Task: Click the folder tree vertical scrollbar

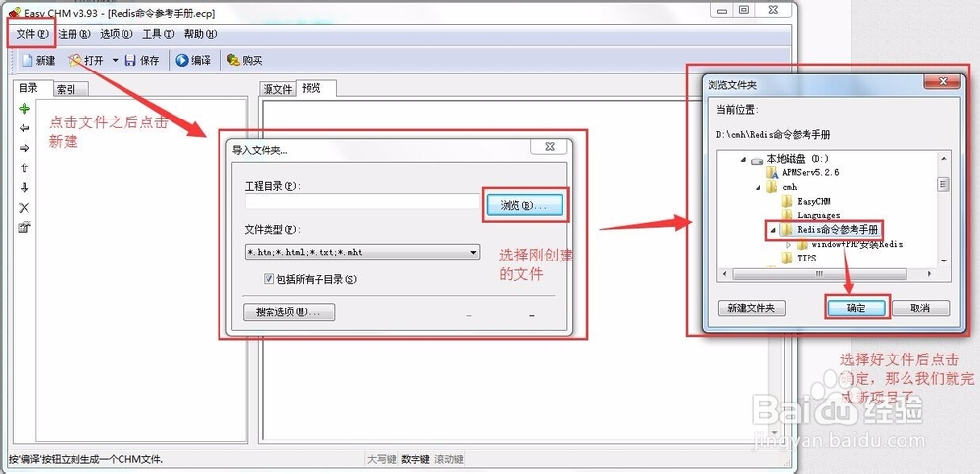Action: [x=943, y=210]
